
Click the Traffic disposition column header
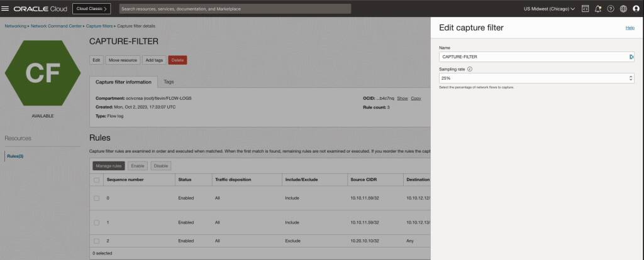[233, 180]
